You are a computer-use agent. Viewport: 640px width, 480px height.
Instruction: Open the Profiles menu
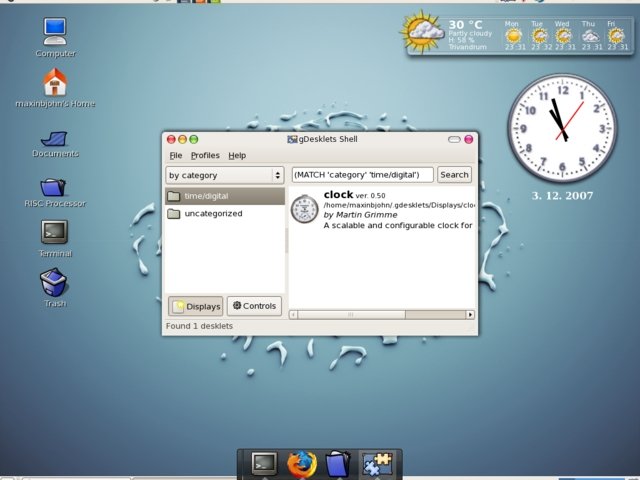pos(205,156)
